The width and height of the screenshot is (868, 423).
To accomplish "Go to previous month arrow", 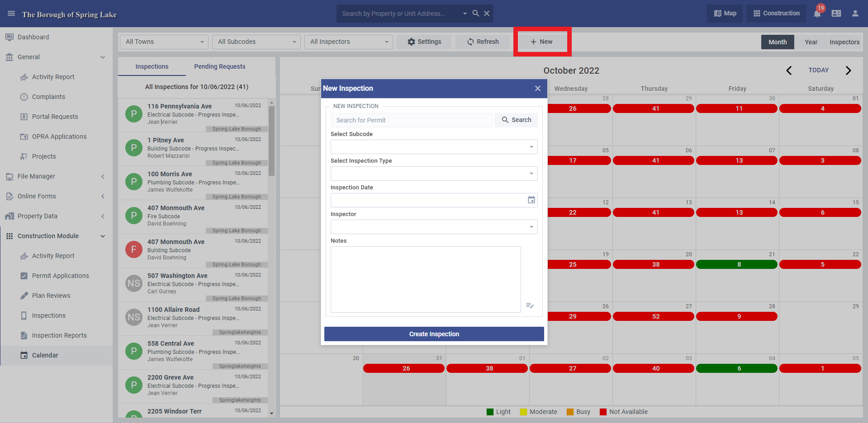I will 789,70.
